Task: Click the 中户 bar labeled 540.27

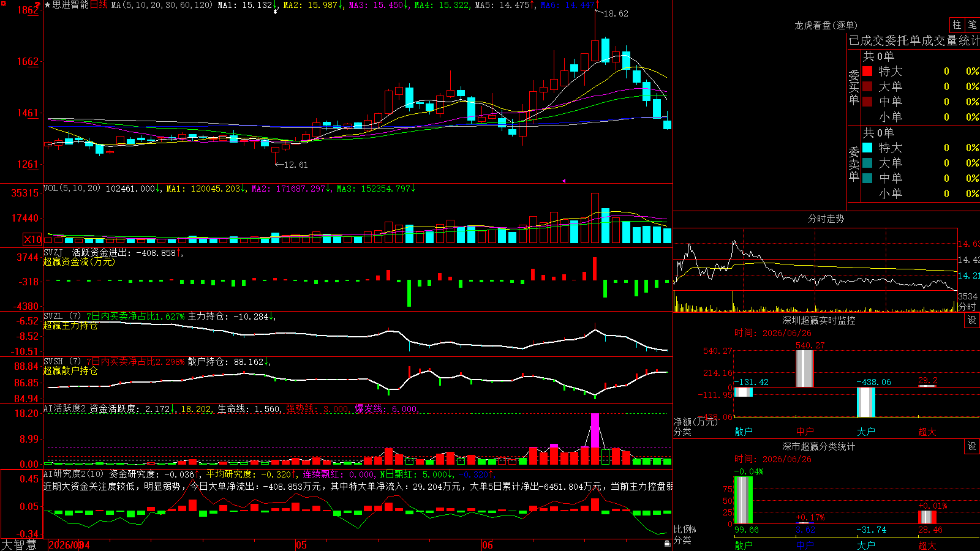Action: tap(805, 369)
